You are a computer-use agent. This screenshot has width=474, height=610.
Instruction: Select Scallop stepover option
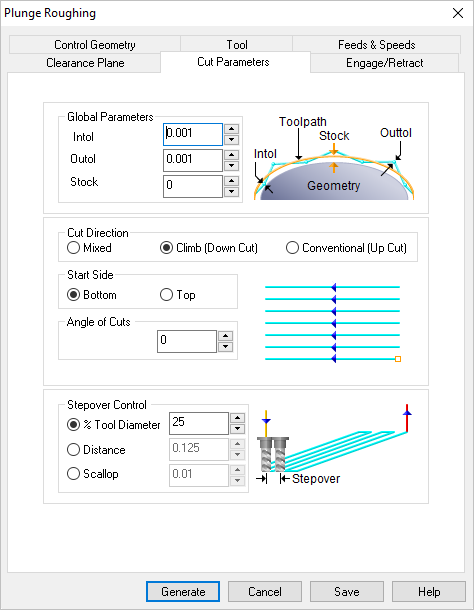(93, 474)
